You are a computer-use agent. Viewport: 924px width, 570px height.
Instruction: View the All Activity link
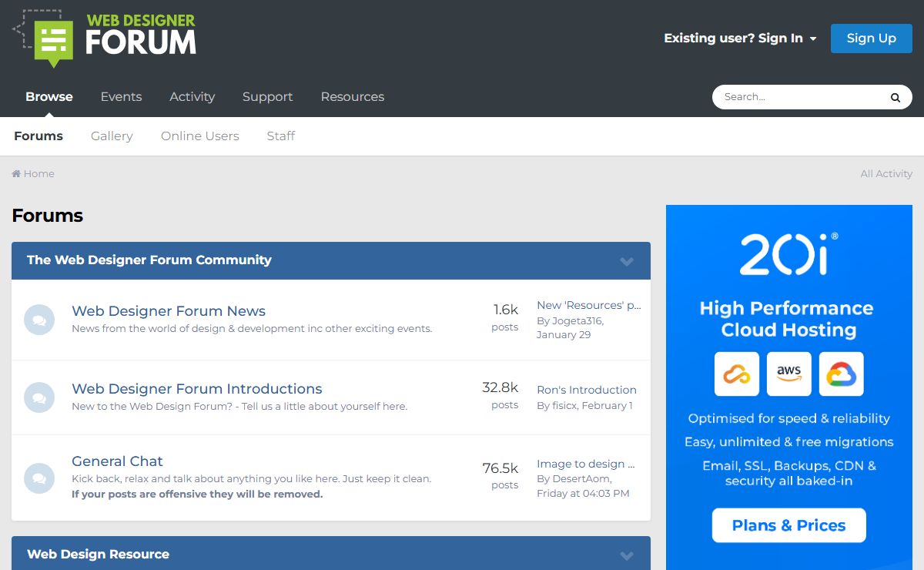tap(885, 174)
